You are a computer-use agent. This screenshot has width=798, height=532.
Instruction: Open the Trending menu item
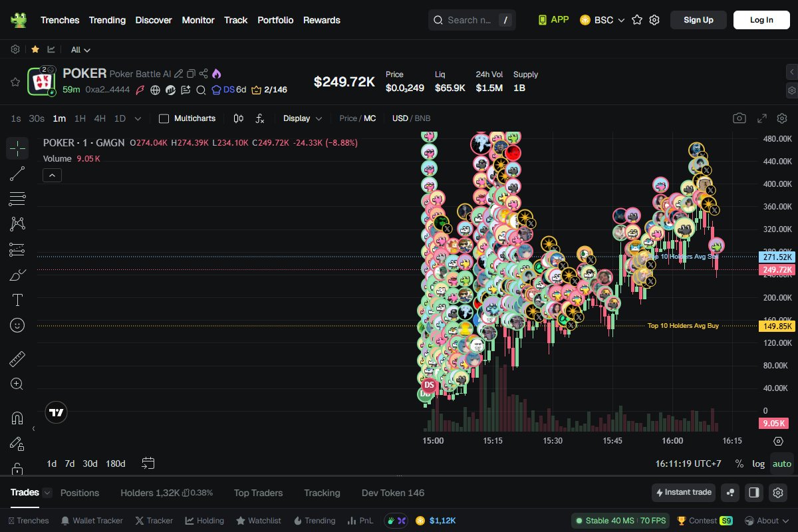[107, 20]
